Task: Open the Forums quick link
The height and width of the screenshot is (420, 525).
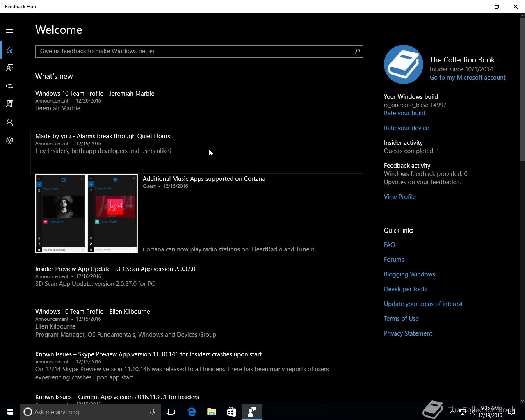Action: (394, 260)
